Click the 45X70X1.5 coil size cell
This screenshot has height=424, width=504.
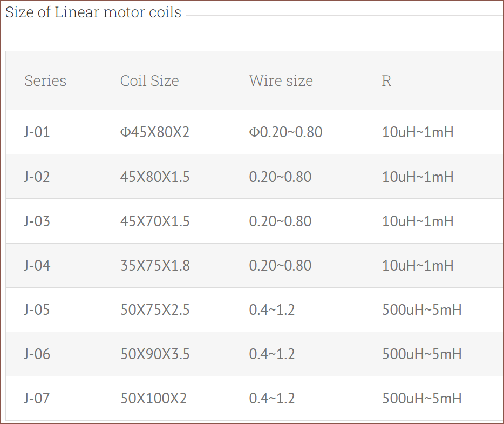pyautogui.click(x=155, y=221)
